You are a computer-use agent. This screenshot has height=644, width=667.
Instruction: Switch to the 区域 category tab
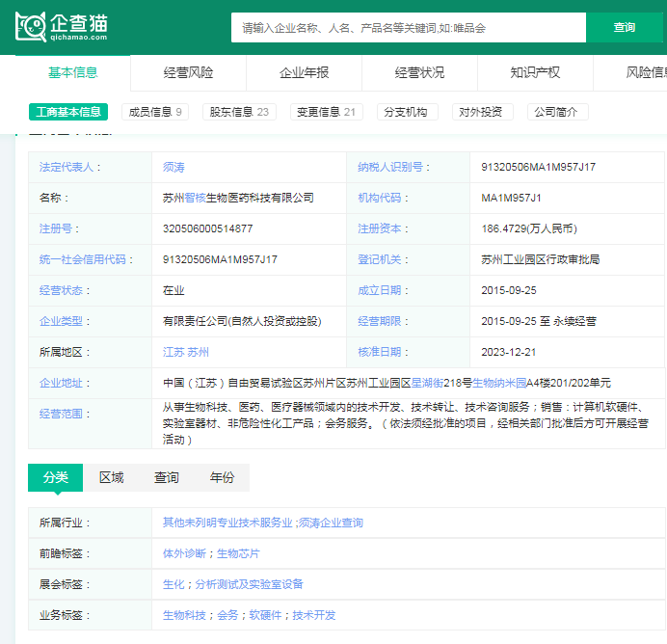(112, 477)
